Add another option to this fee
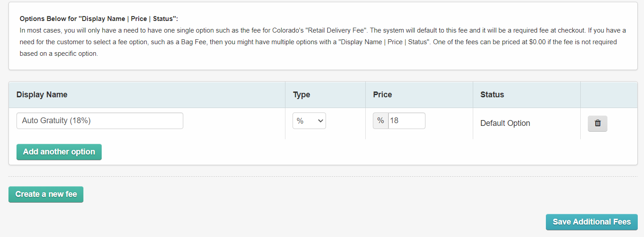 point(59,152)
